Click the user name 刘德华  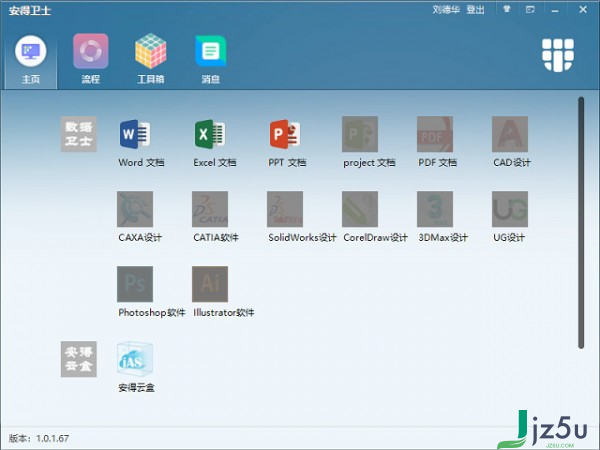446,10
